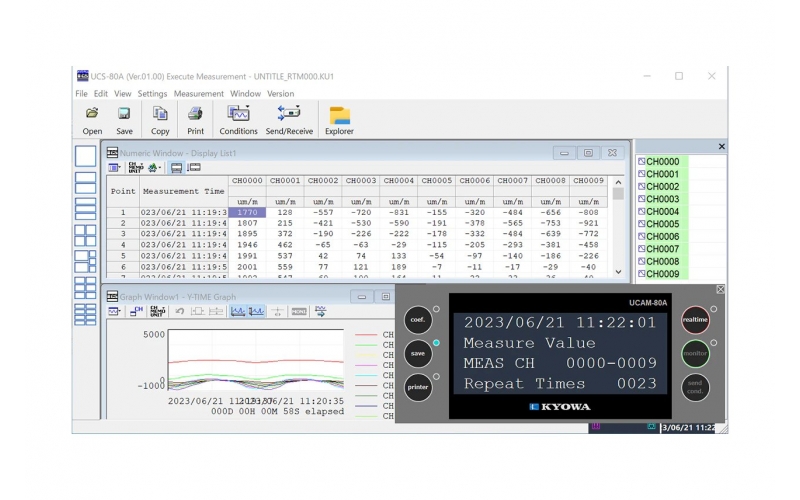Select CH0007 in the channel list

click(663, 249)
